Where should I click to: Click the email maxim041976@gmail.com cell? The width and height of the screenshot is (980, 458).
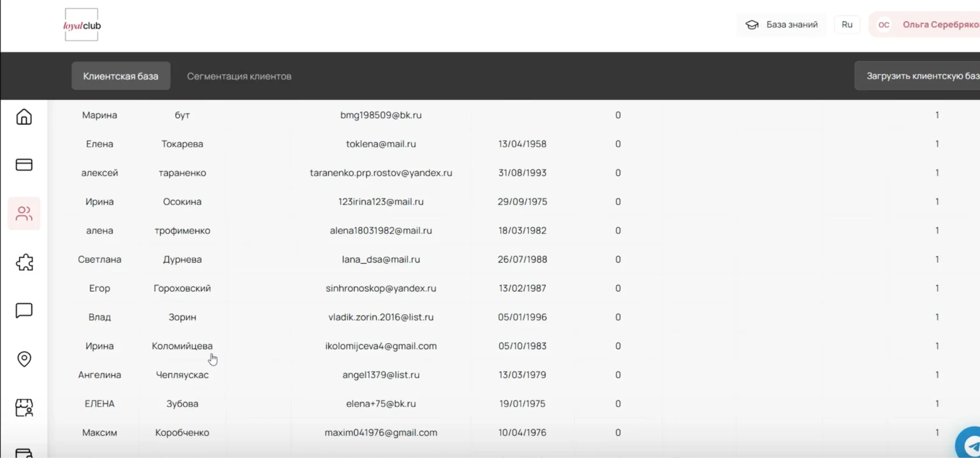pyautogui.click(x=381, y=432)
